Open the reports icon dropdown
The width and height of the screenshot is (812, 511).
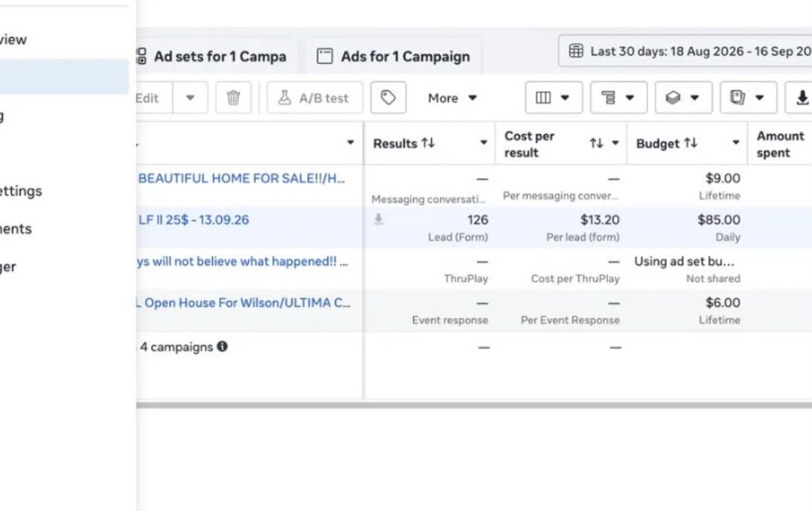[748, 98]
